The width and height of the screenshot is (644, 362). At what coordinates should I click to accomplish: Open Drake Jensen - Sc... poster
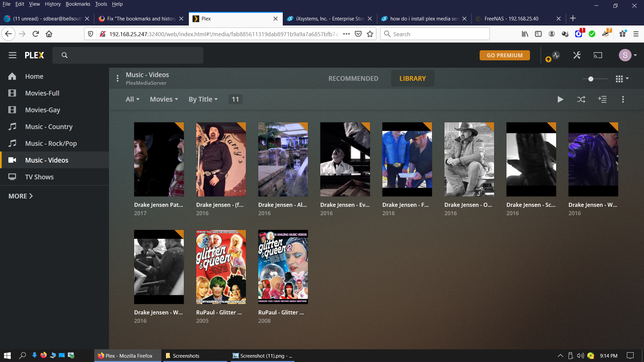[531, 159]
